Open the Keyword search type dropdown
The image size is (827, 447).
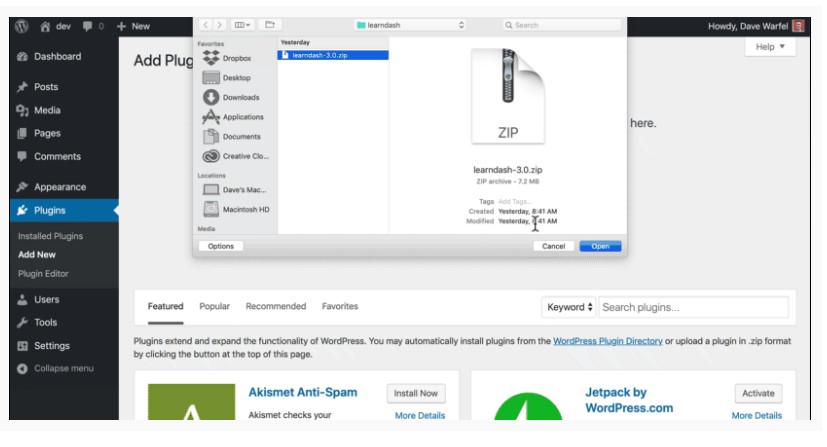pos(569,307)
